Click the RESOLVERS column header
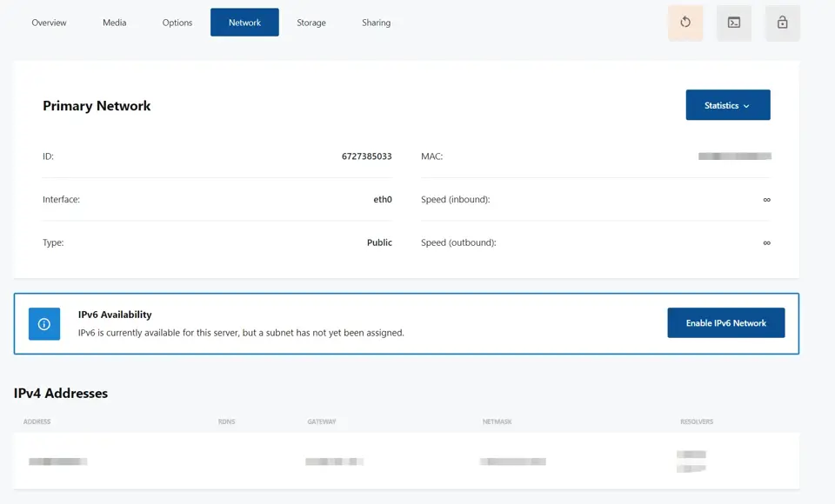 pyautogui.click(x=697, y=421)
